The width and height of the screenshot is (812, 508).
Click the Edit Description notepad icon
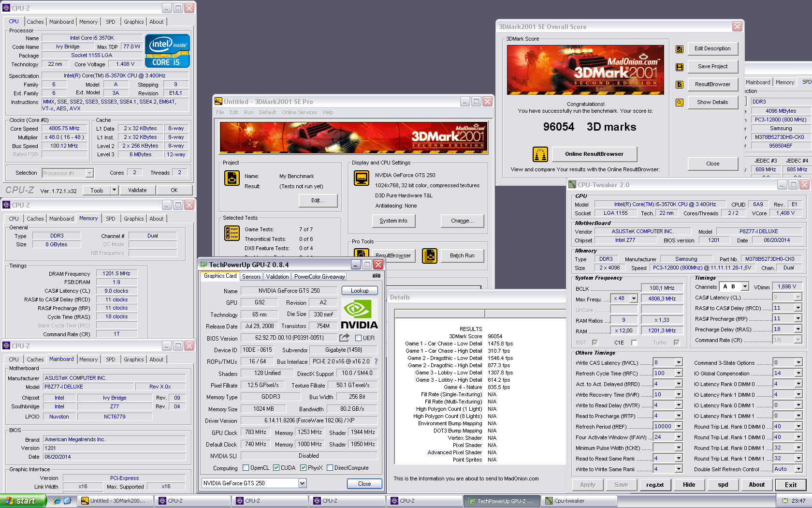680,49
